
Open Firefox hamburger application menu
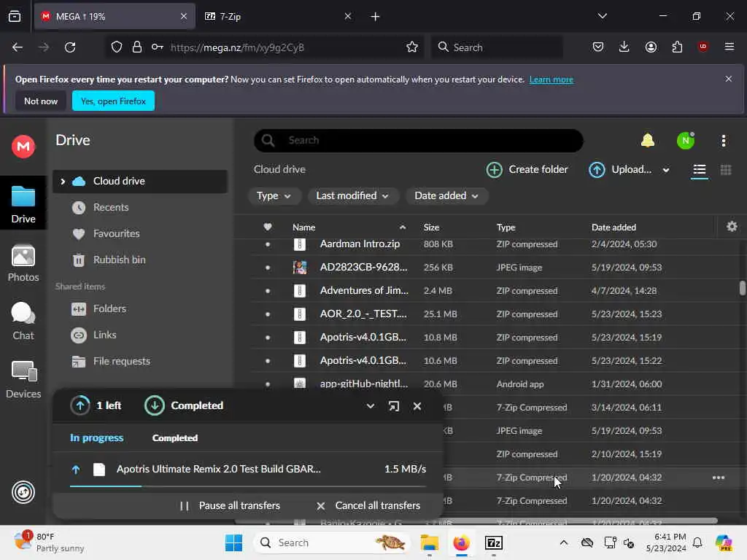729,47
